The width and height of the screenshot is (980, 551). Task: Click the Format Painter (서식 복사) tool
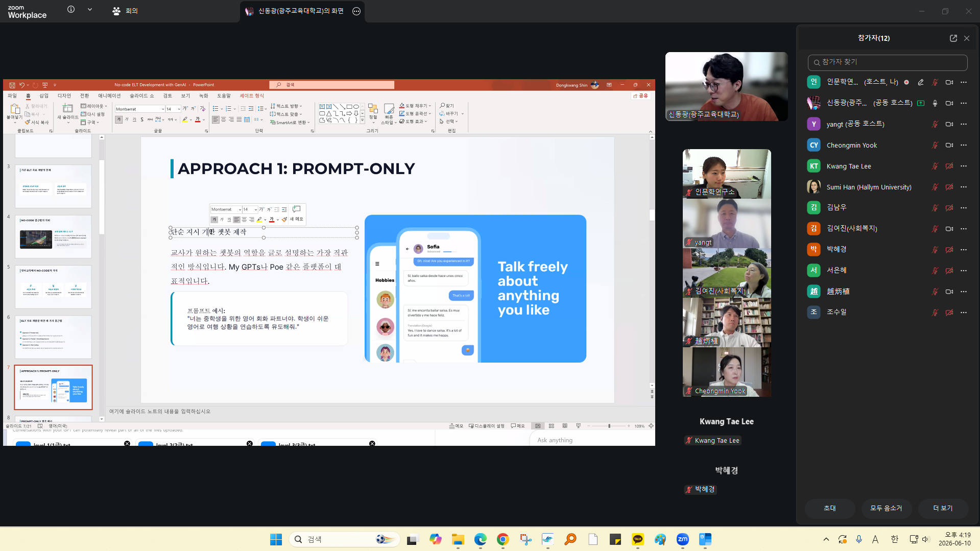[37, 122]
